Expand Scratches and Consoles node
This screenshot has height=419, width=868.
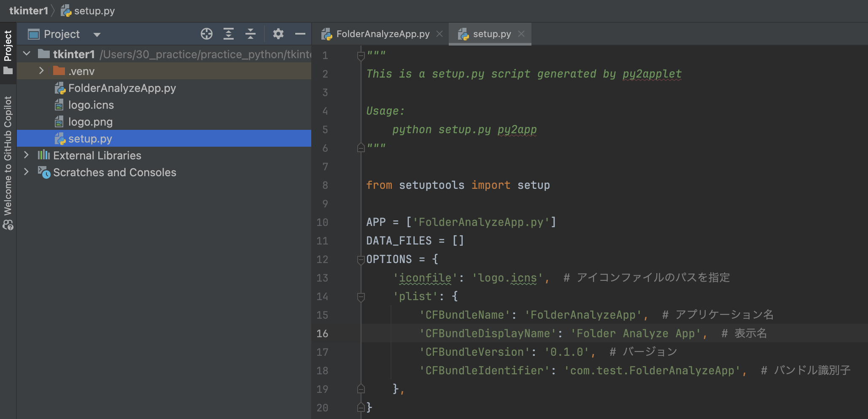(x=27, y=172)
